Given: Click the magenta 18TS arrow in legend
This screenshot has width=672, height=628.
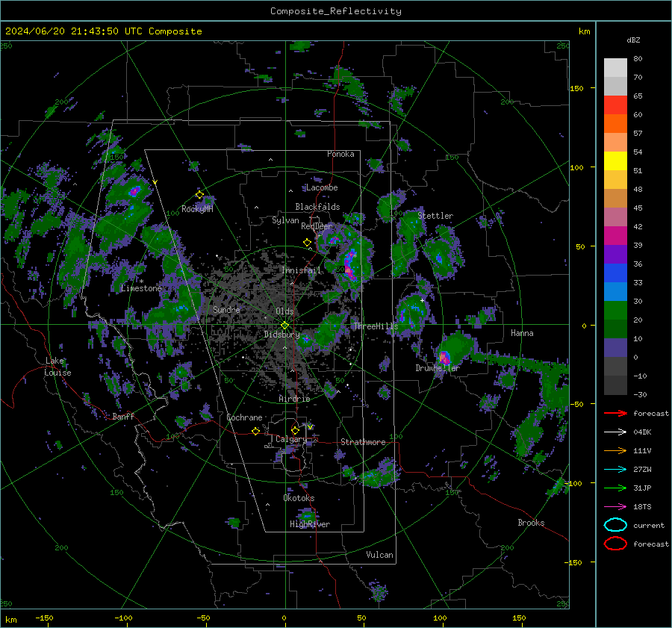Looking at the screenshot, I should [x=615, y=507].
